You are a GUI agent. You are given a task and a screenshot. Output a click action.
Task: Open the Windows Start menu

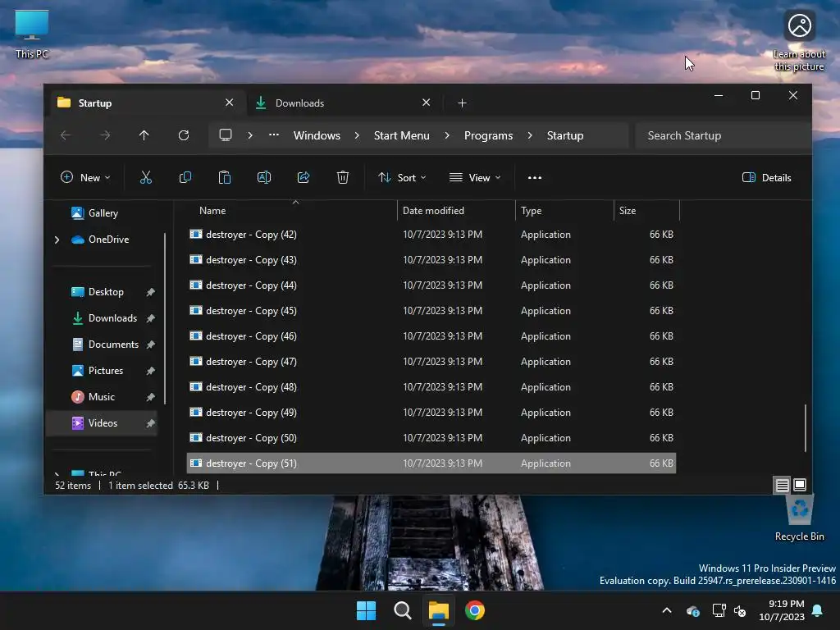tap(367, 610)
